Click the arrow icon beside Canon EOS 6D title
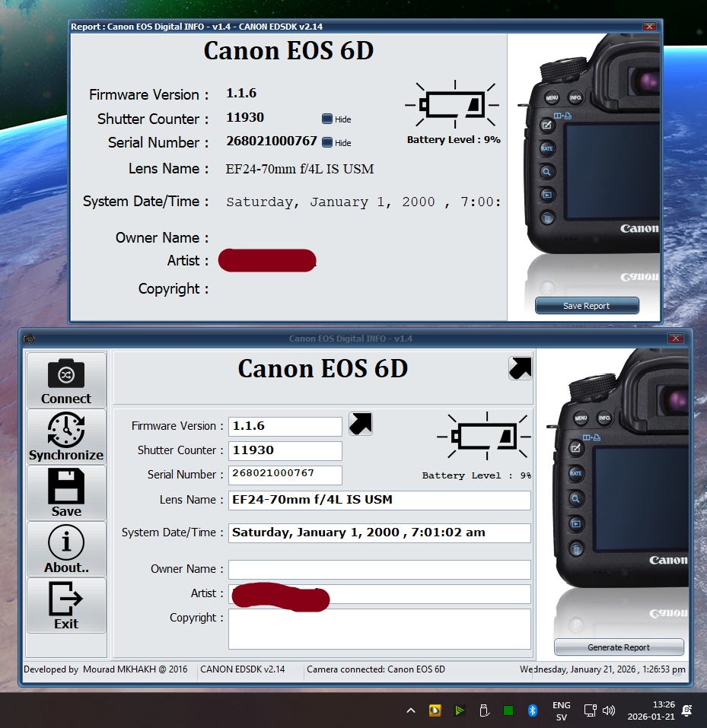The width and height of the screenshot is (707, 728). click(520, 368)
